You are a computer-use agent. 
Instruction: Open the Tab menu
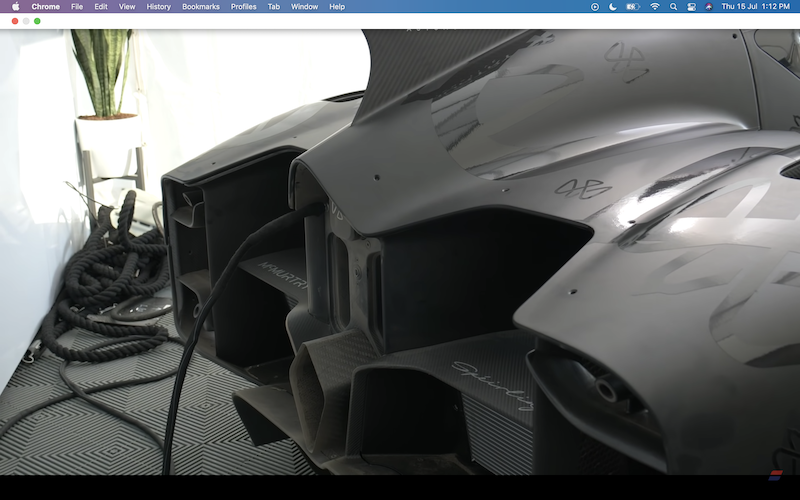(273, 6)
